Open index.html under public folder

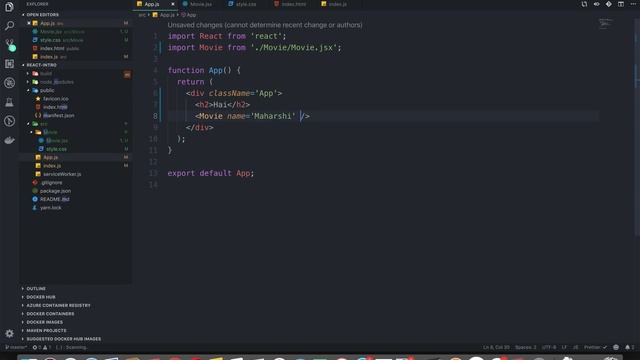(x=55, y=107)
